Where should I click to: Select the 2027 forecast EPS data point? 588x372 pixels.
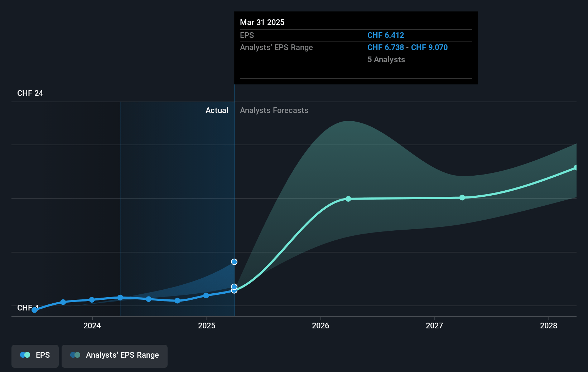click(462, 198)
